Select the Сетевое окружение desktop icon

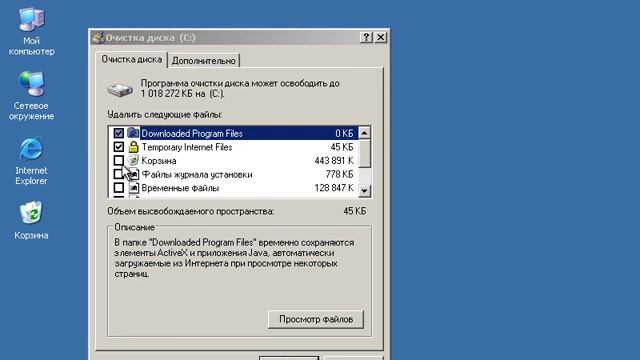31,96
